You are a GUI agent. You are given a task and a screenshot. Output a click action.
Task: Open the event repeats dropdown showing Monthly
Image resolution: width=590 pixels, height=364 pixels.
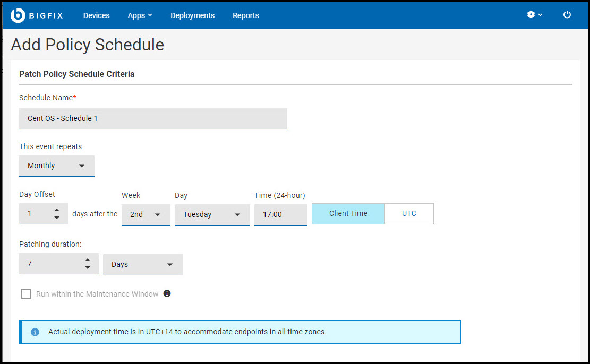(x=56, y=166)
